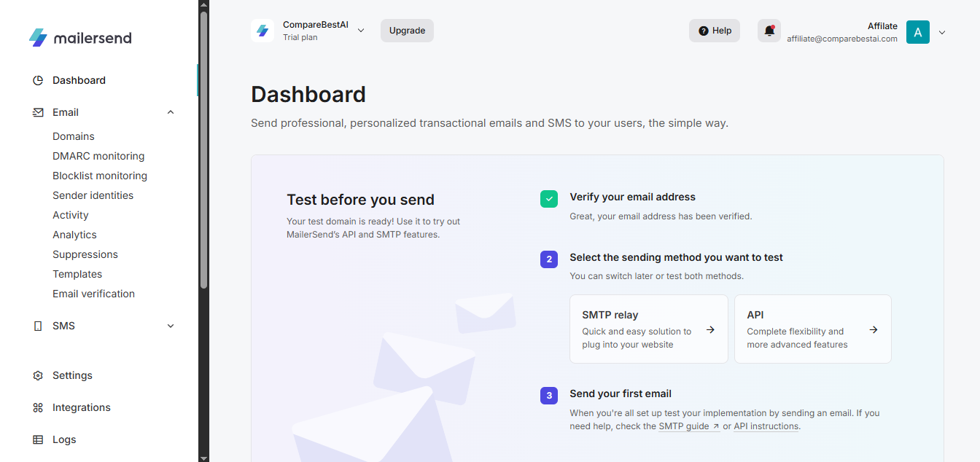Click the SMTP relay arrow icon

click(710, 329)
